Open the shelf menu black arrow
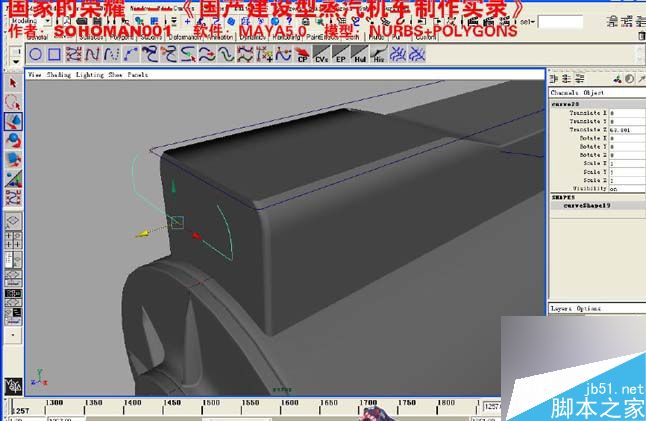Viewport: 646px width, 421px height. coord(16,61)
